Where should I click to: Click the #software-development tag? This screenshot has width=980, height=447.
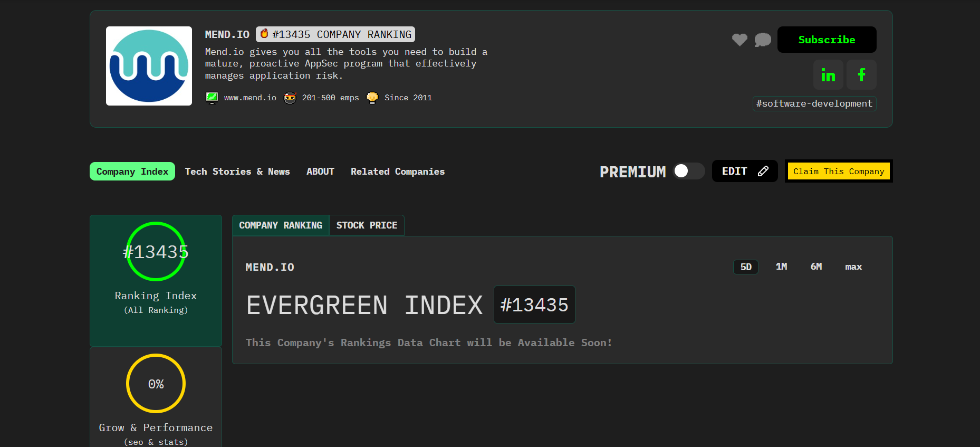(814, 103)
